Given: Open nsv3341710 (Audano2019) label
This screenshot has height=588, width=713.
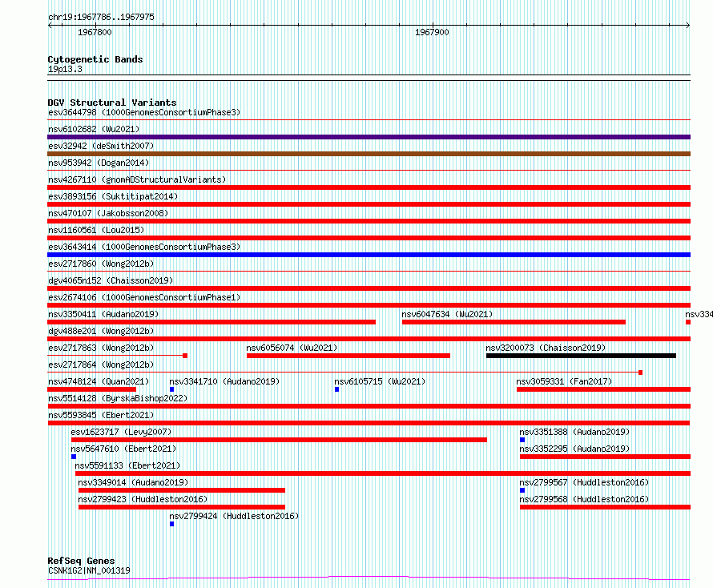Looking at the screenshot, I should click(224, 381).
